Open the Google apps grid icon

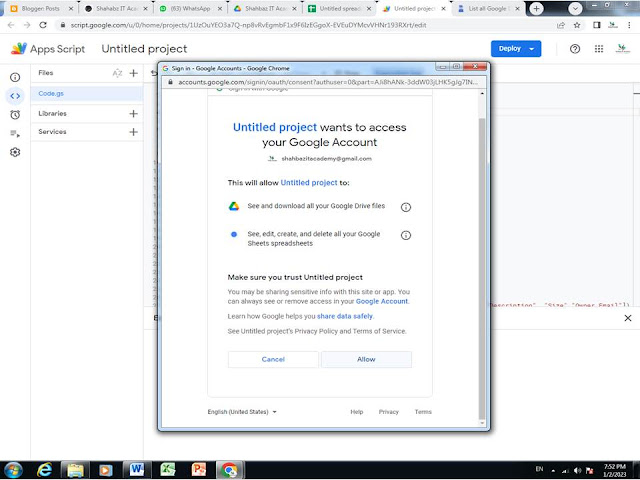point(599,49)
